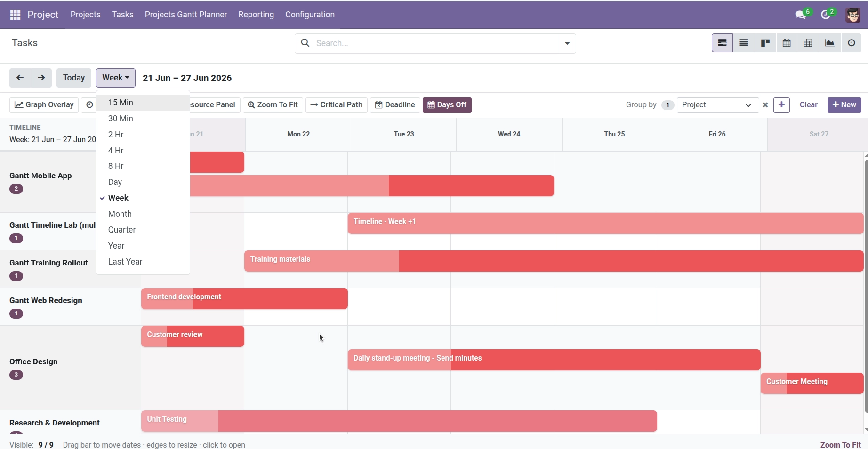Expand the search options dropdown arrow

click(x=567, y=43)
